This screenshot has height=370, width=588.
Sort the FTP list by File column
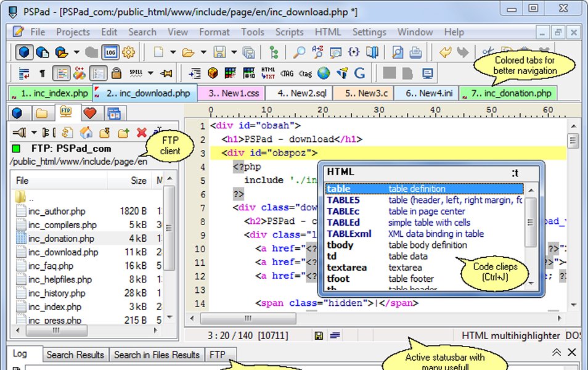click(59, 181)
